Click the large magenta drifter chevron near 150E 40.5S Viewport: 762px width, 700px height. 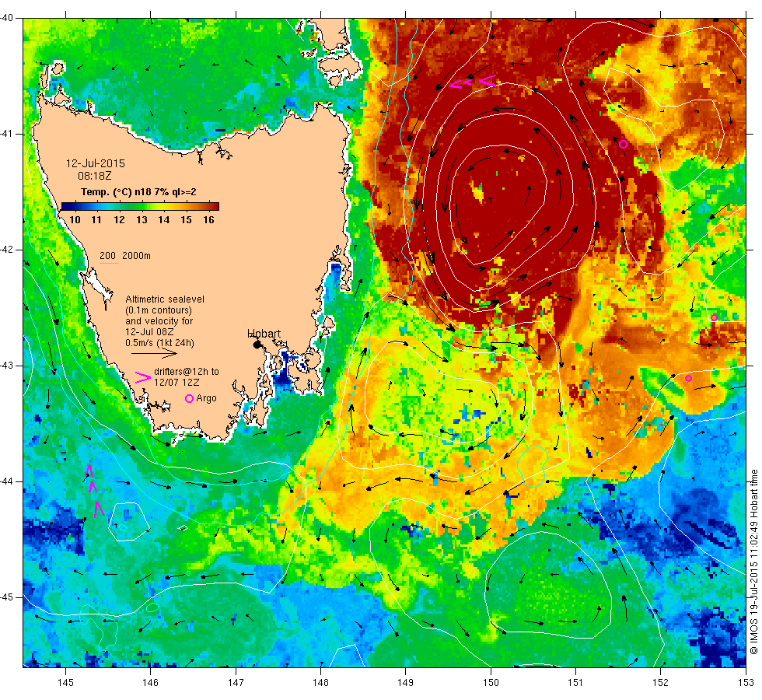tap(488, 81)
